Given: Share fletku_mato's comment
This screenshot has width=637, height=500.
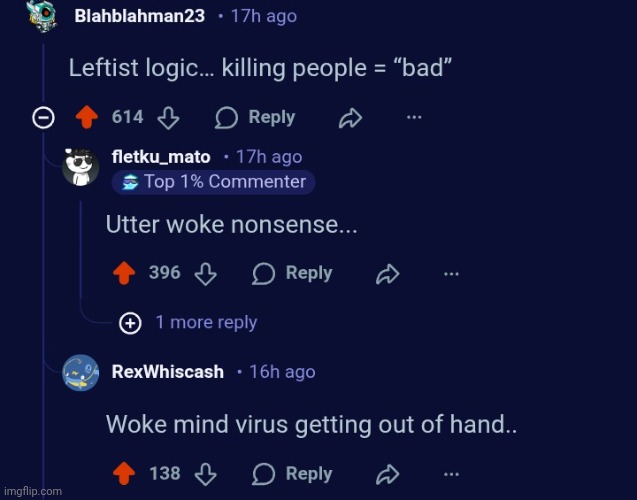Looking at the screenshot, I should pos(388,274).
